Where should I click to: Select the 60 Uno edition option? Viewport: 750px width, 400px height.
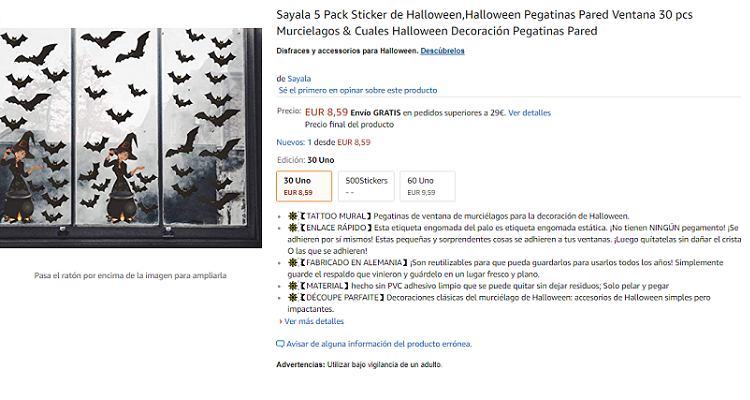(x=425, y=185)
